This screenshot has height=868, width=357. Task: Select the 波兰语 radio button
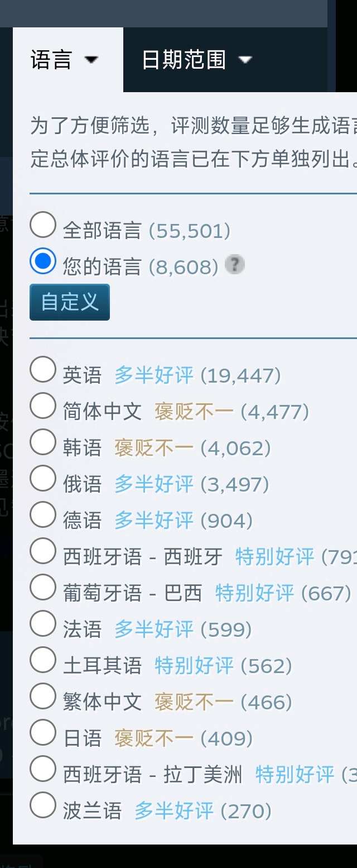point(43,805)
